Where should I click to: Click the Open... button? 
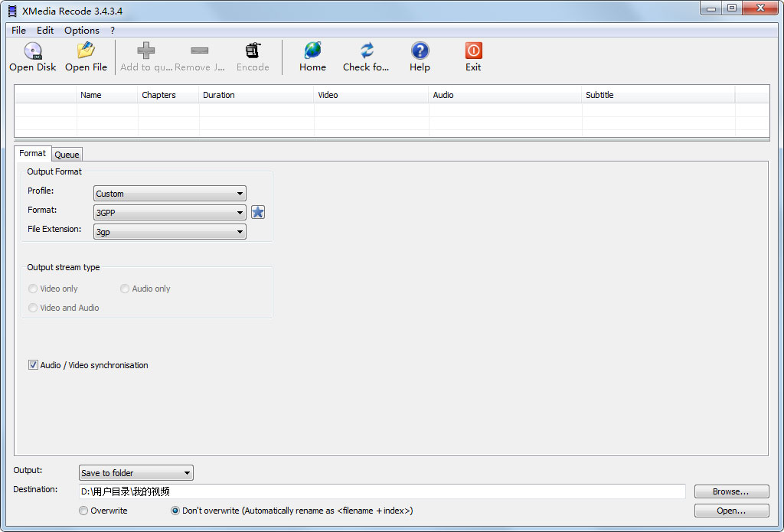(x=731, y=511)
